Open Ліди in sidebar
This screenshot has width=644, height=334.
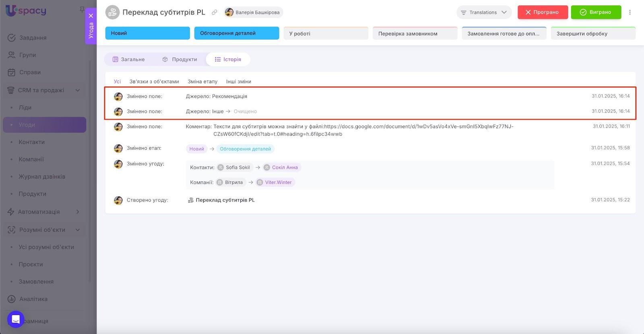tap(25, 107)
